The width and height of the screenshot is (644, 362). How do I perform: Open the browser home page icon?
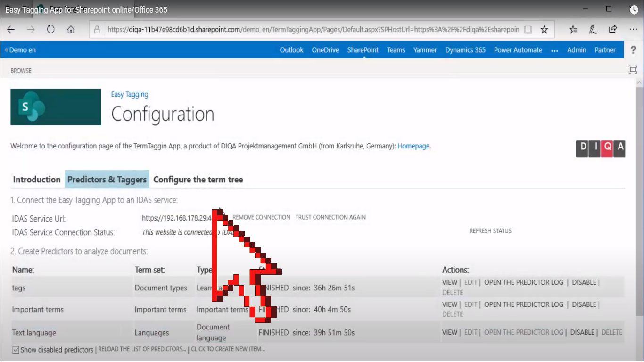coord(71,30)
